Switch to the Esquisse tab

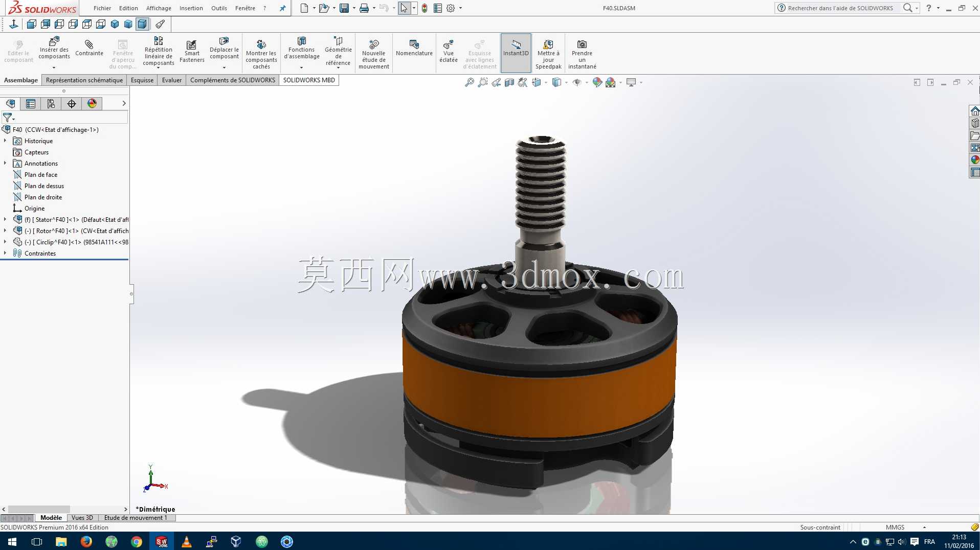(x=142, y=80)
